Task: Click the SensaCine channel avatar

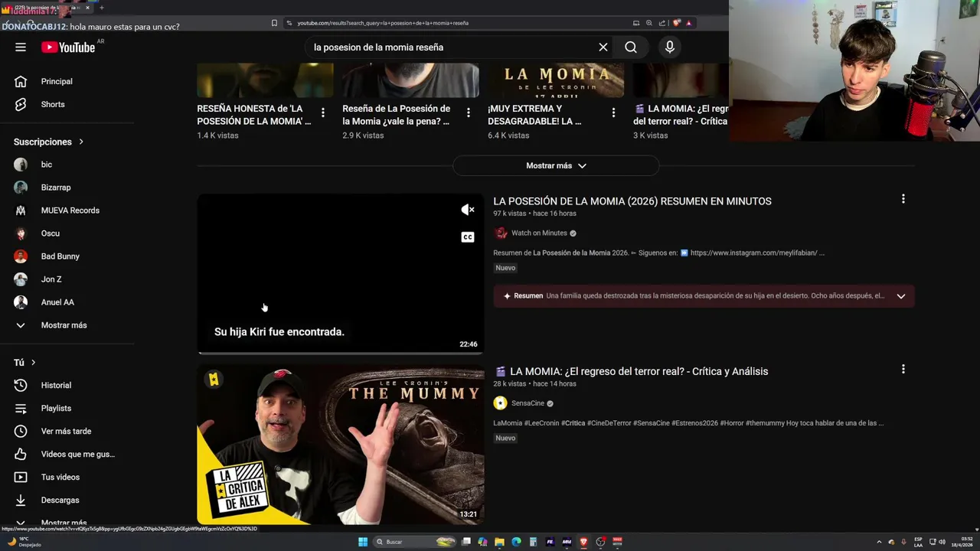Action: [501, 403]
